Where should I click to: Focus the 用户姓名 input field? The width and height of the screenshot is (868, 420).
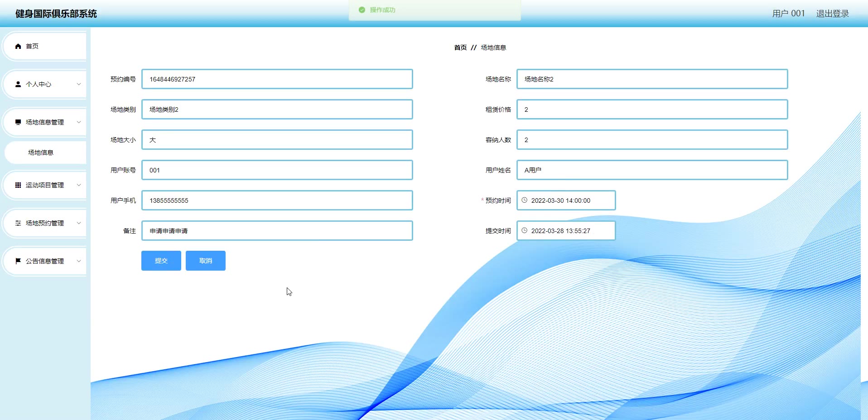652,170
